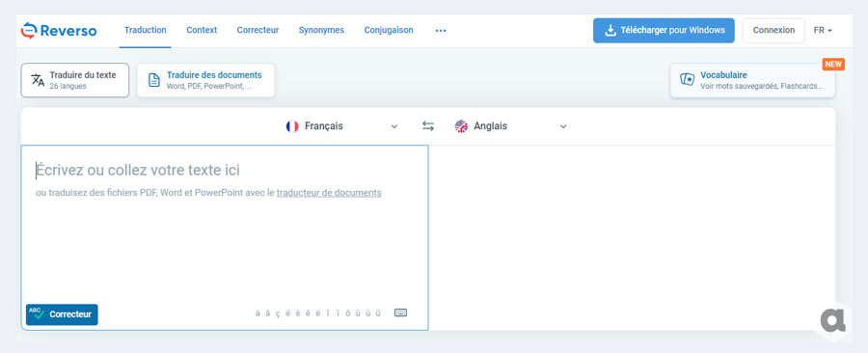This screenshot has height=353, width=868.
Task: Click the Connexion button
Action: point(773,31)
